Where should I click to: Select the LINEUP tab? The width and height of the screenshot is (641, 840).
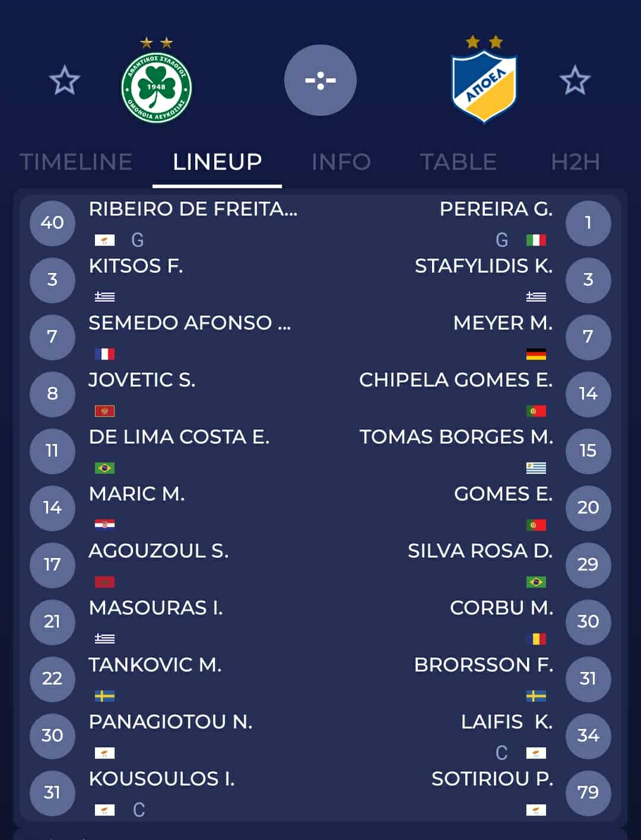point(217,162)
